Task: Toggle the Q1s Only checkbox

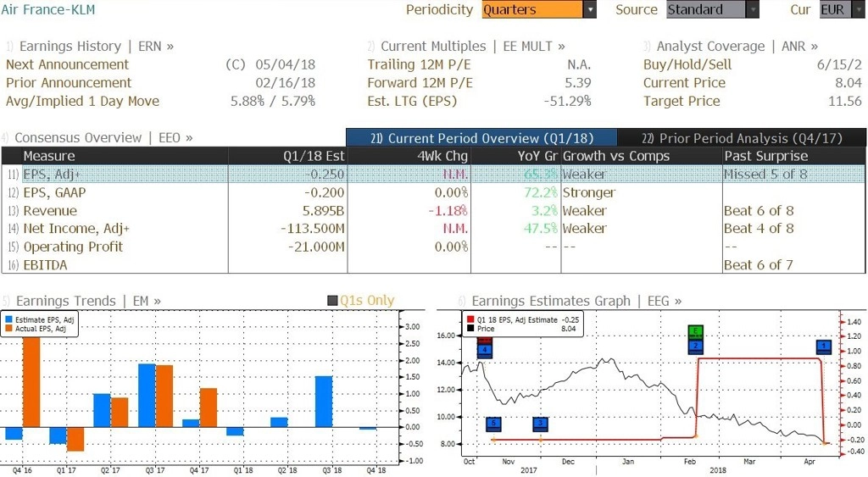Action: point(332,301)
